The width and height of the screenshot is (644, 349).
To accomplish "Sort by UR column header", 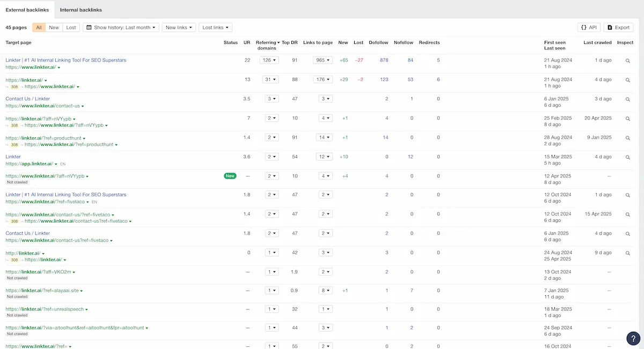I will (x=247, y=42).
